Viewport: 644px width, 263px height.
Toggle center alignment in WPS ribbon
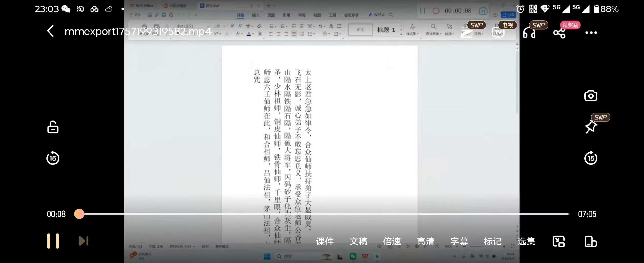pyautogui.click(x=279, y=34)
